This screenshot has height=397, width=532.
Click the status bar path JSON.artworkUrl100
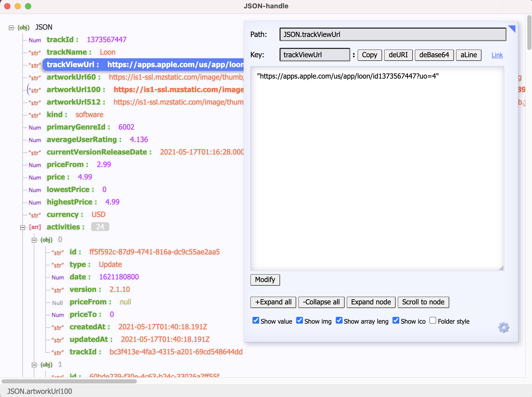pos(40,391)
